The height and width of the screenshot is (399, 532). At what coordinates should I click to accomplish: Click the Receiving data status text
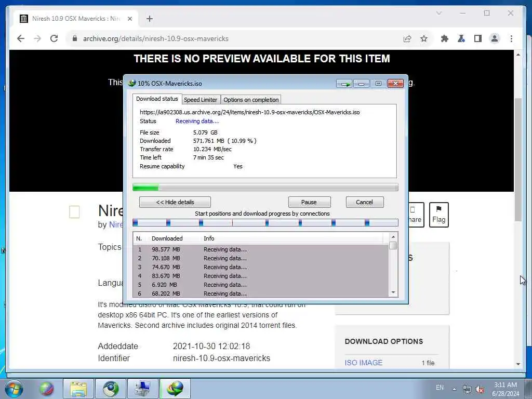197,121
